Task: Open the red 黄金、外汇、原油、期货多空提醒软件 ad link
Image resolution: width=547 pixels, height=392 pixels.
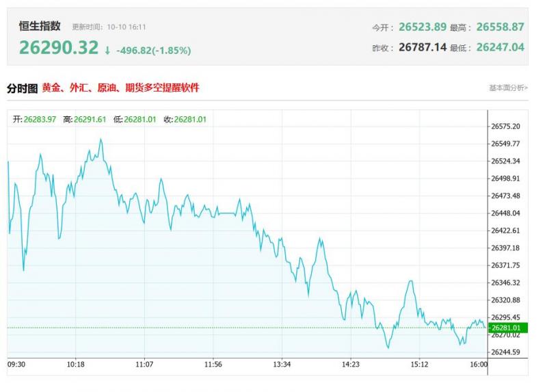Action: pos(120,88)
